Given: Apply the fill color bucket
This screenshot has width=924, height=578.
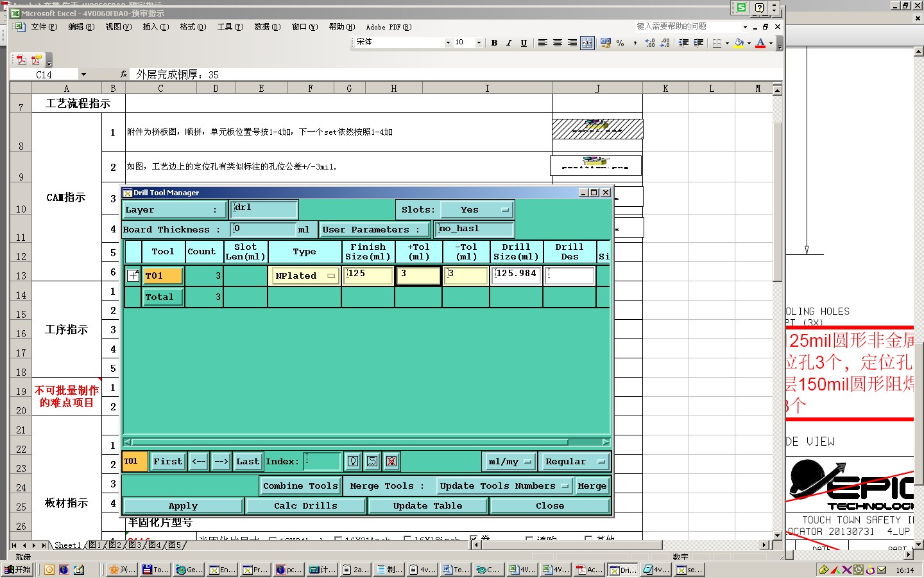Looking at the screenshot, I should pyautogui.click(x=739, y=43).
